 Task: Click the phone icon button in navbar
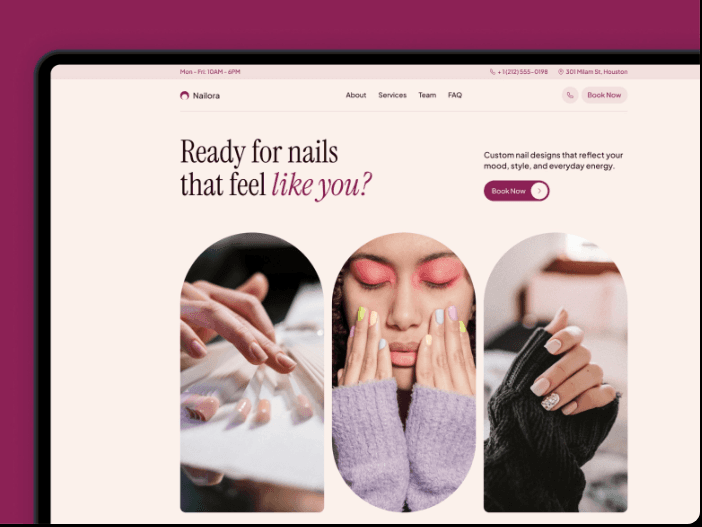(x=570, y=95)
